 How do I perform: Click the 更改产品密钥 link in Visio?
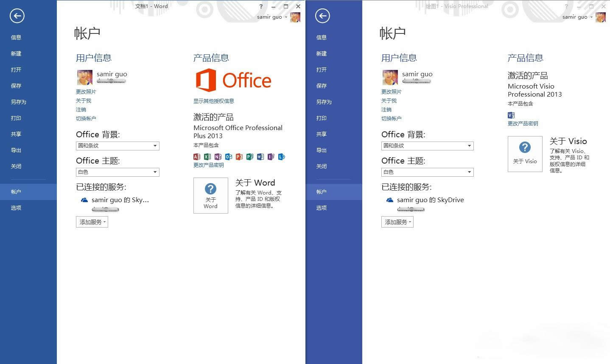(x=523, y=124)
